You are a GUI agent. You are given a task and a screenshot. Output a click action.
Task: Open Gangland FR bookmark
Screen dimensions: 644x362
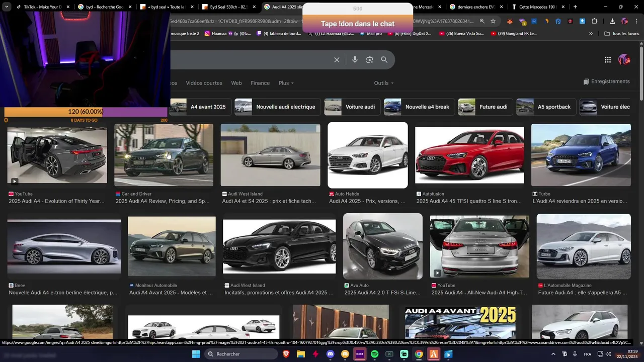click(x=513, y=34)
